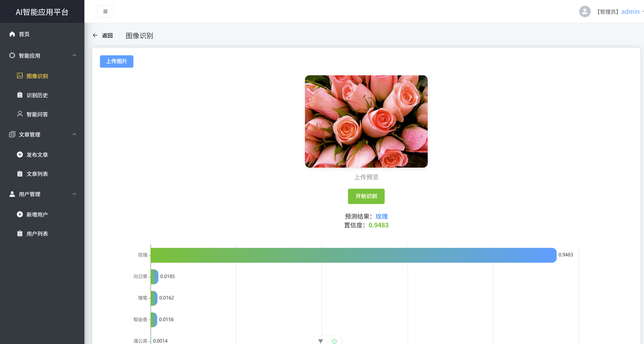Click the 新增用户 plus icon
Screen dimensions: 644x344
pos(20,214)
